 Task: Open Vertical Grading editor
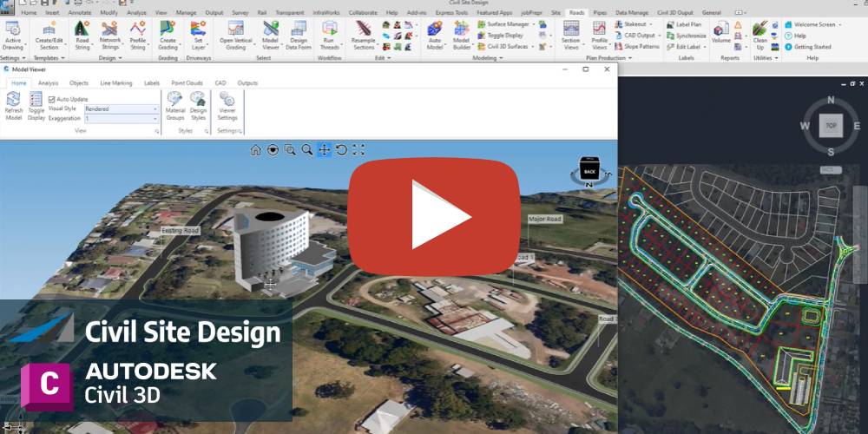tap(236, 36)
